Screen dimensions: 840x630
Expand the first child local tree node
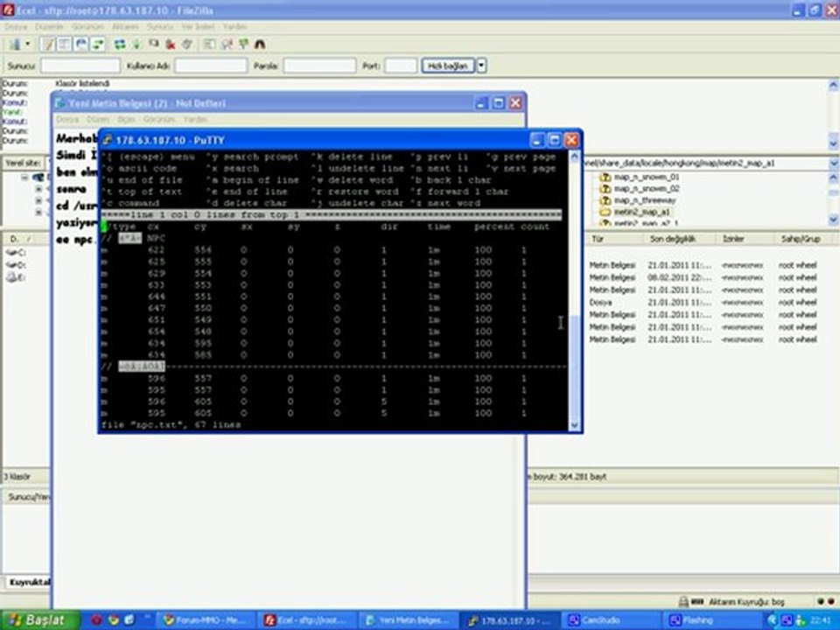pyautogui.click(x=38, y=189)
